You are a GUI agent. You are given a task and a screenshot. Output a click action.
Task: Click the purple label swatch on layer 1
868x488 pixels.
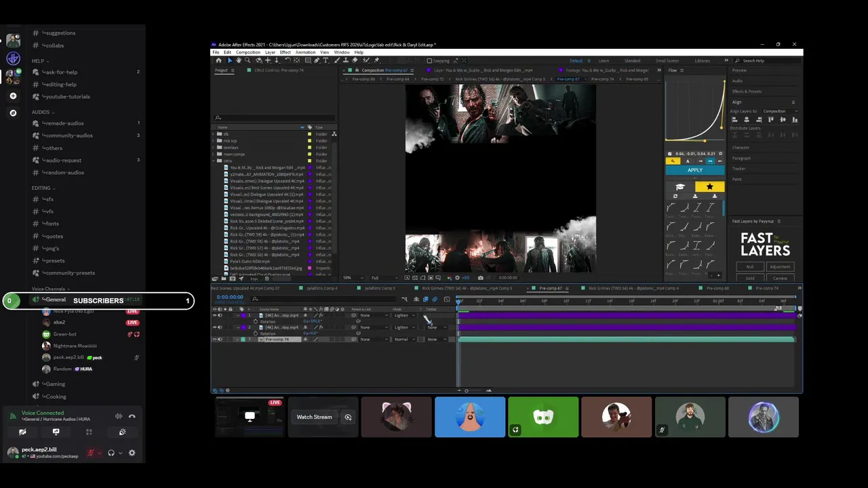[243, 316]
